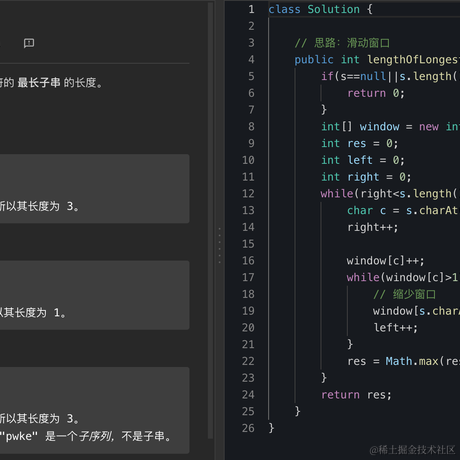Image resolution: width=460 pixels, height=460 pixels.
Task: Click 'right++;' on line 14
Action: click(x=372, y=227)
